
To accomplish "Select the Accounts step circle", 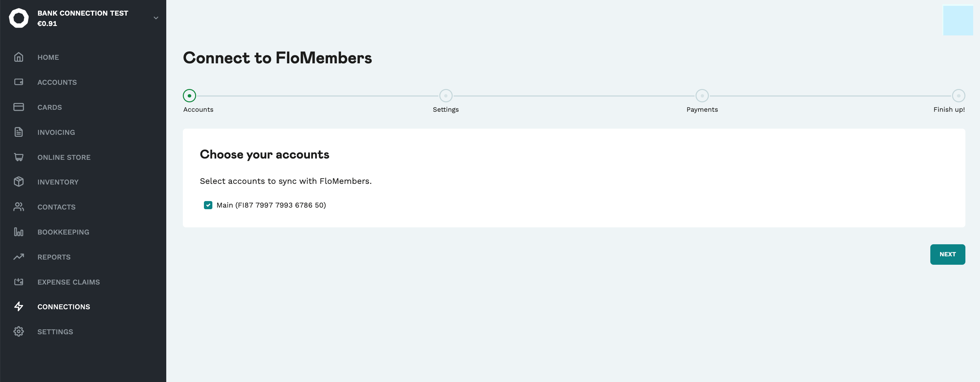I will (x=189, y=96).
